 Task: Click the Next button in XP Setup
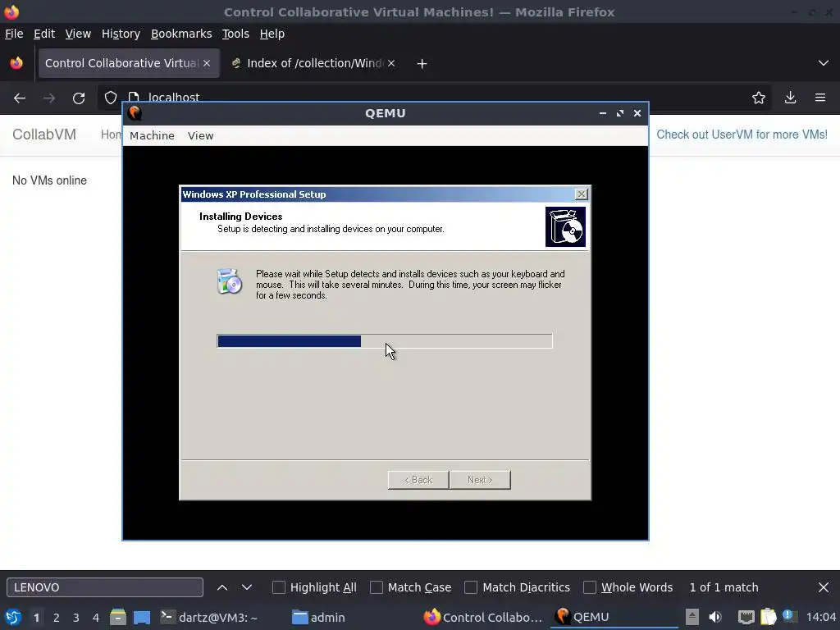pos(480,480)
